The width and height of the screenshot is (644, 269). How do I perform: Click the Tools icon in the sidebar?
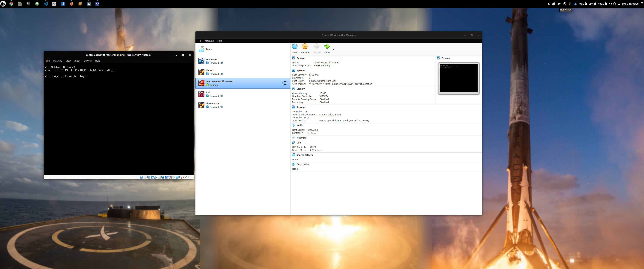point(201,49)
